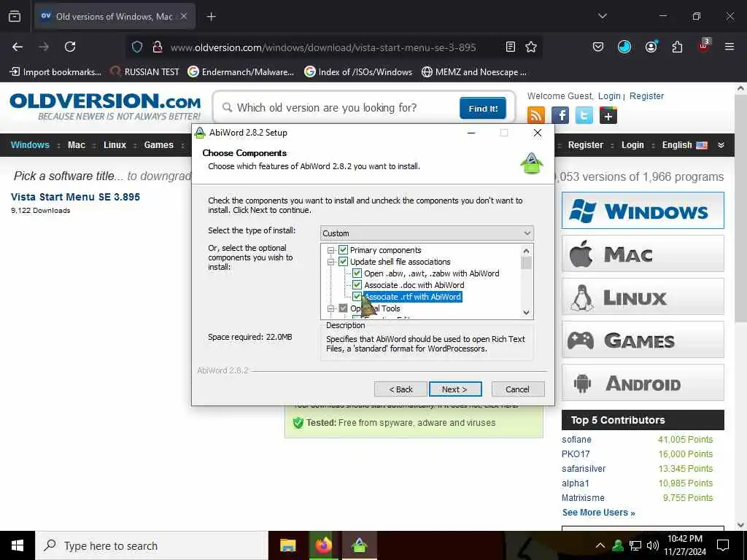Image resolution: width=747 pixels, height=560 pixels.
Task: Click the site security padlock icon
Action: [158, 47]
